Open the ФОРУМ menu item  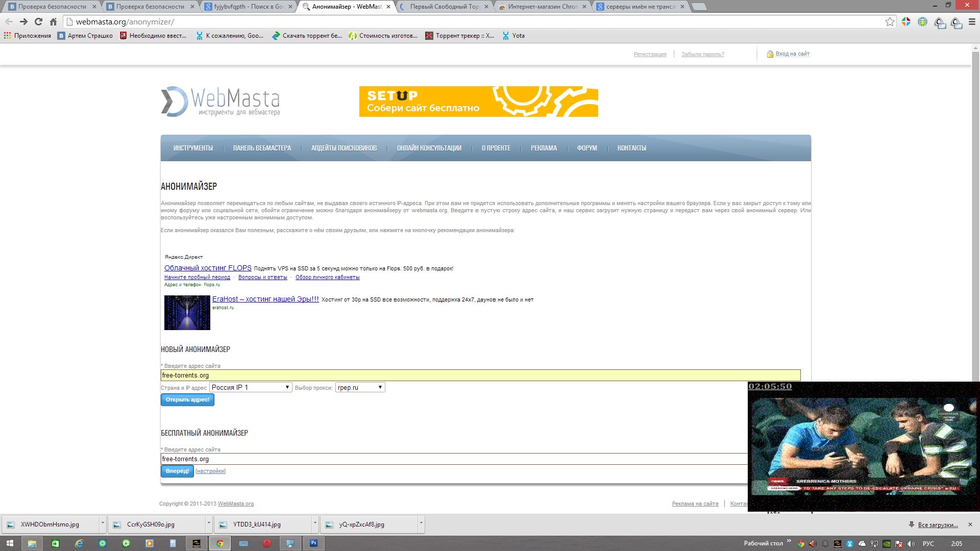pos(587,148)
